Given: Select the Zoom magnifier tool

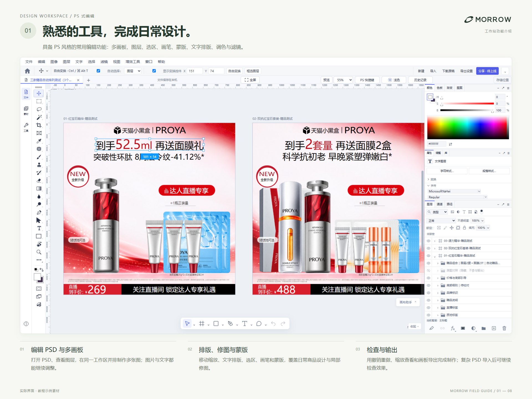Looking at the screenshot, I should click(39, 252).
